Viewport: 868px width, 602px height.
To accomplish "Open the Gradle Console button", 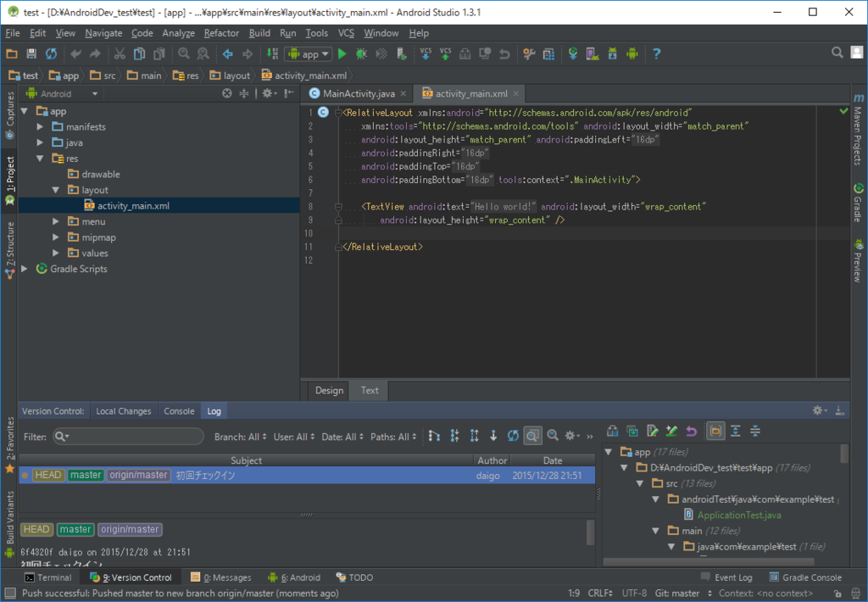I will coord(805,577).
